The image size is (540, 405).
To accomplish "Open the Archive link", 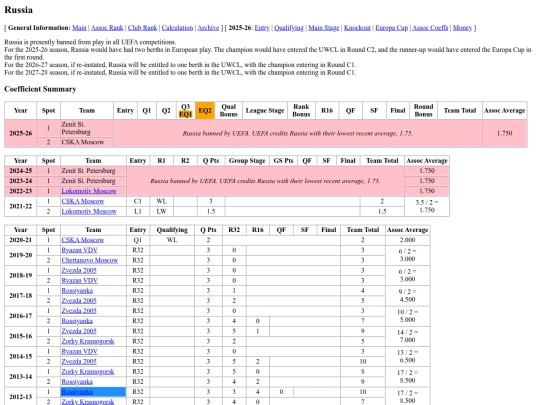I will pos(208,28).
